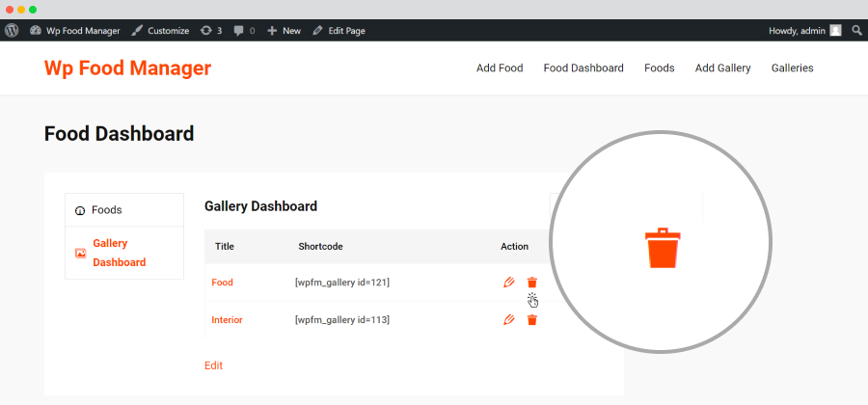Screen dimensions: 868x405
Task: Click the admin avatar thumbnail
Action: tap(835, 31)
